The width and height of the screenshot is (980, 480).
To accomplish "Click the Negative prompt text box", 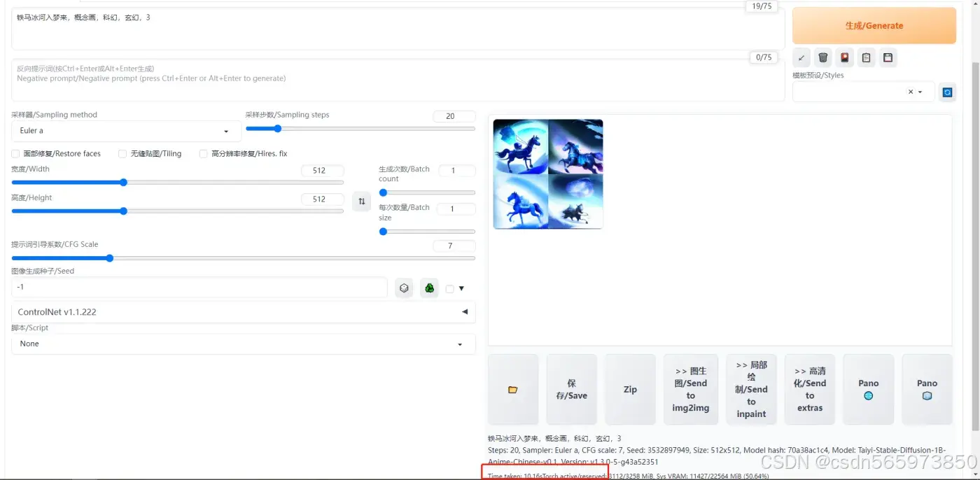I will tap(398, 80).
